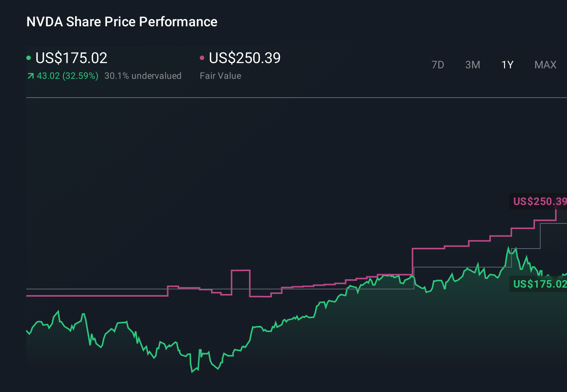Screen dimensions: 567x392
Task: Select the NVDA Share Price Performance title
Action: [121, 22]
